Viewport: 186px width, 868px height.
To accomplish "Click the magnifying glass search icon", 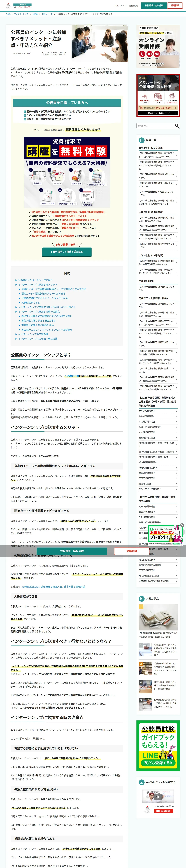I will click(x=177, y=126).
